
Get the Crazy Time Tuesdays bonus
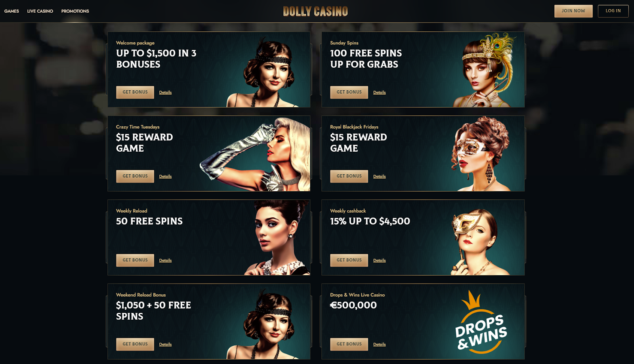[x=135, y=176]
